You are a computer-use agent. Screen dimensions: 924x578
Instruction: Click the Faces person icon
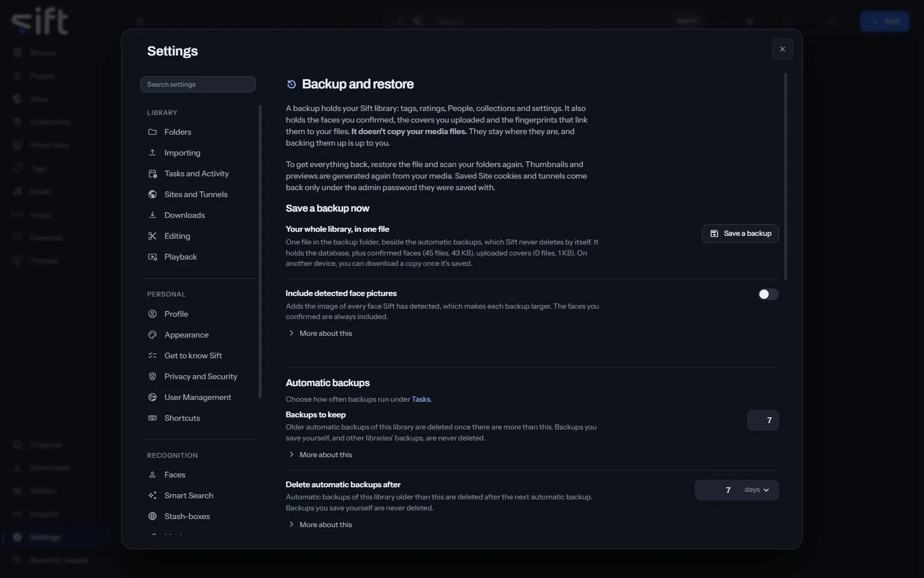(152, 475)
